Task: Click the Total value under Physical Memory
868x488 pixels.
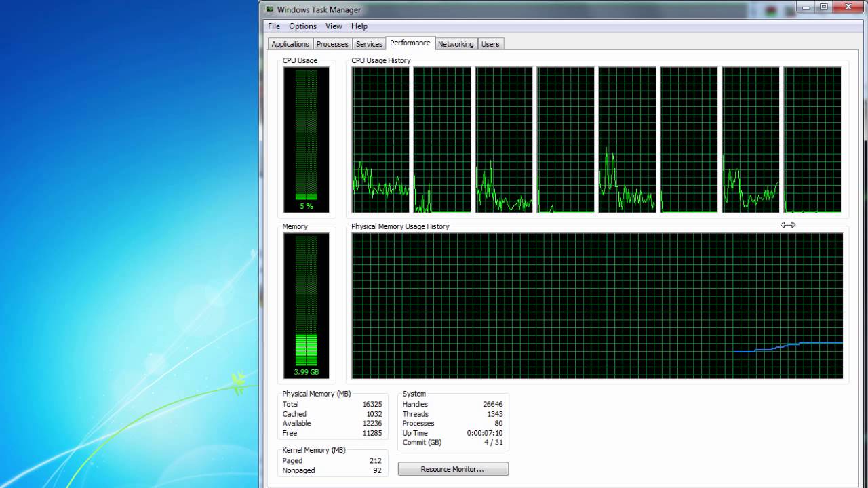Action: pyautogui.click(x=372, y=403)
